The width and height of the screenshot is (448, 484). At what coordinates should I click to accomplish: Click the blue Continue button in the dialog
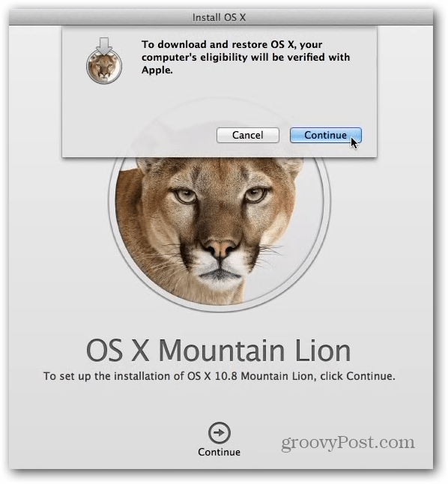coord(325,135)
